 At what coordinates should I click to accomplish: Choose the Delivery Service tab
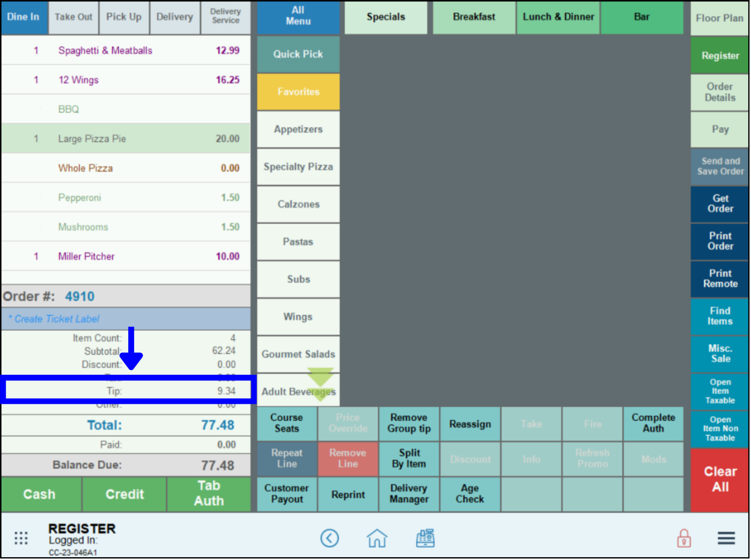(225, 17)
